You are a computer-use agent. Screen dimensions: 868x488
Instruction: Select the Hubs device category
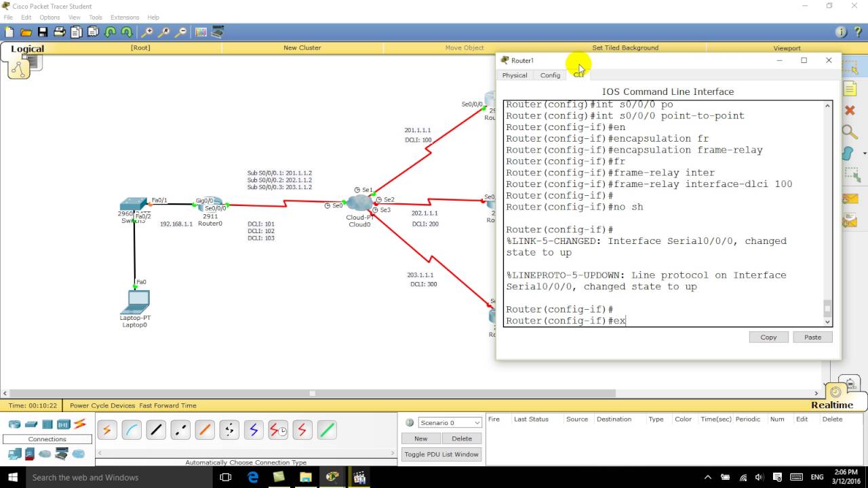(x=47, y=424)
